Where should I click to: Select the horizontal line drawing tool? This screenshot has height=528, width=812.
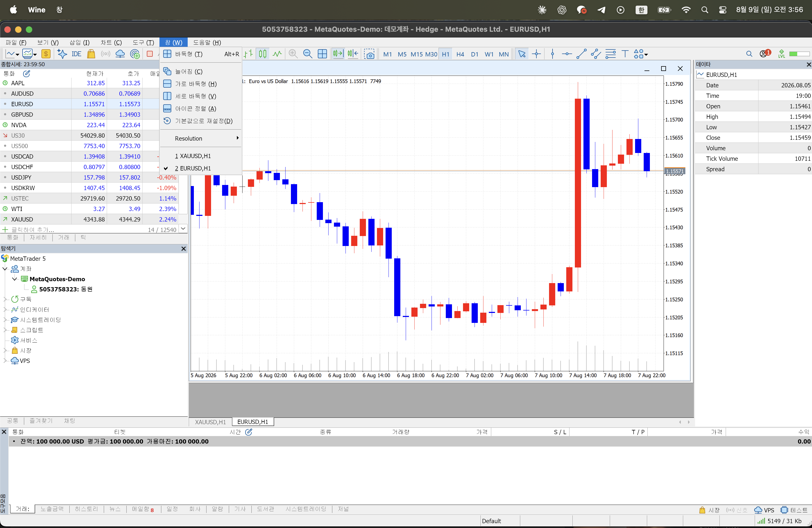[x=567, y=54]
